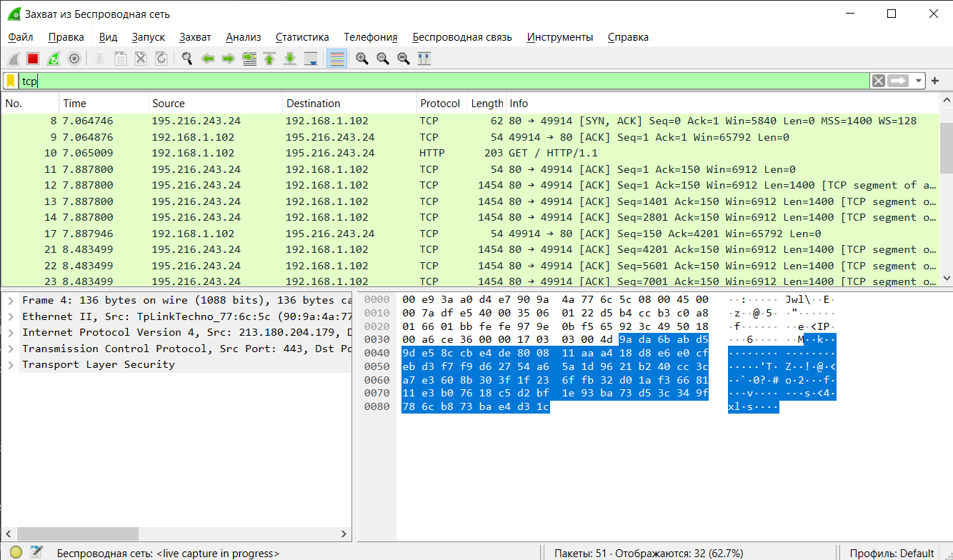
Task: Click the go to specified packet icon
Action: tap(249, 59)
